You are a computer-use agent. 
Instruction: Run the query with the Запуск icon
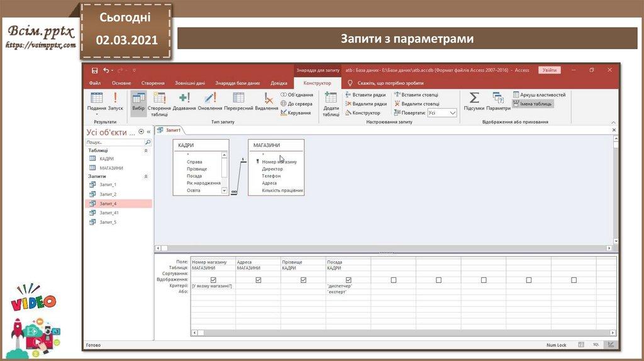(115, 101)
